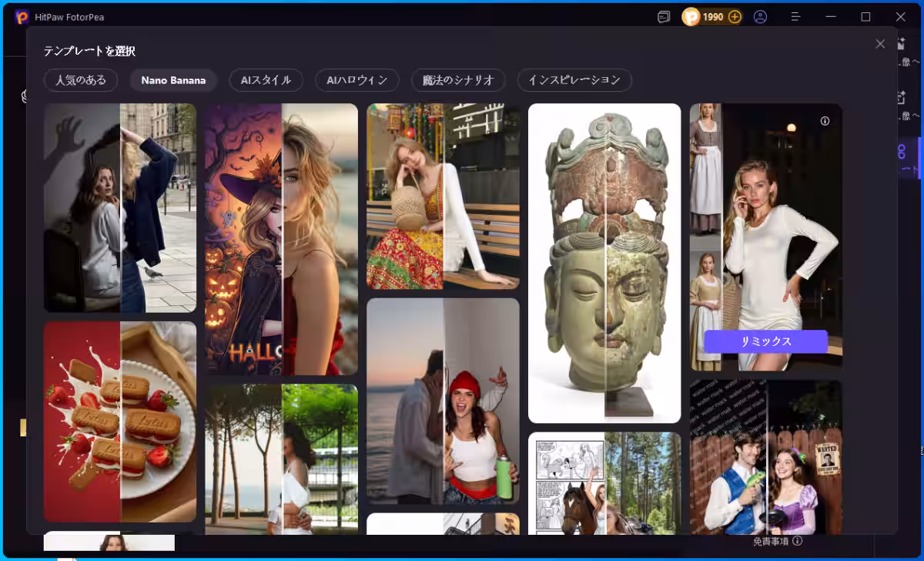Choose the Buddha head statue template
This screenshot has width=924, height=561.
(604, 263)
